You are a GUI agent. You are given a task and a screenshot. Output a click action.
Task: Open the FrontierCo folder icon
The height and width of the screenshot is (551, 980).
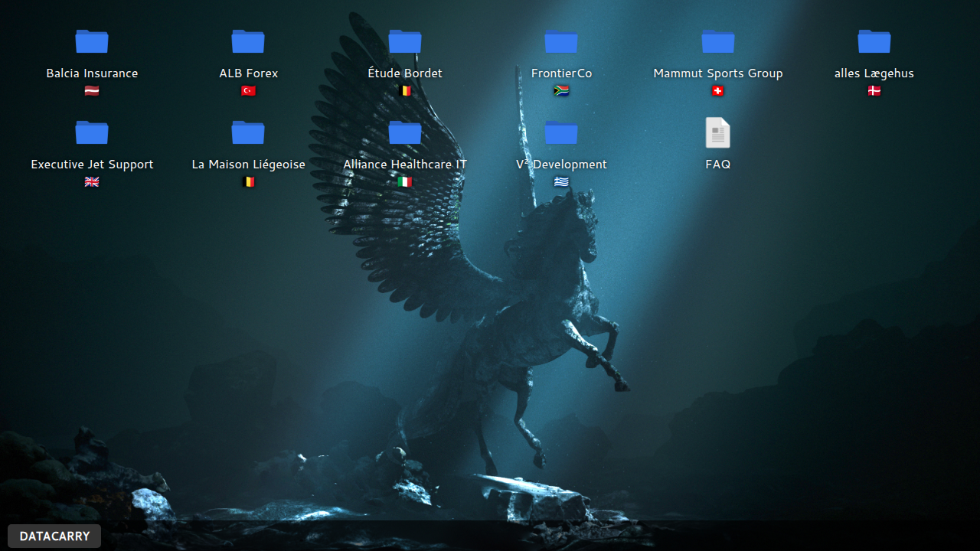pyautogui.click(x=561, y=41)
